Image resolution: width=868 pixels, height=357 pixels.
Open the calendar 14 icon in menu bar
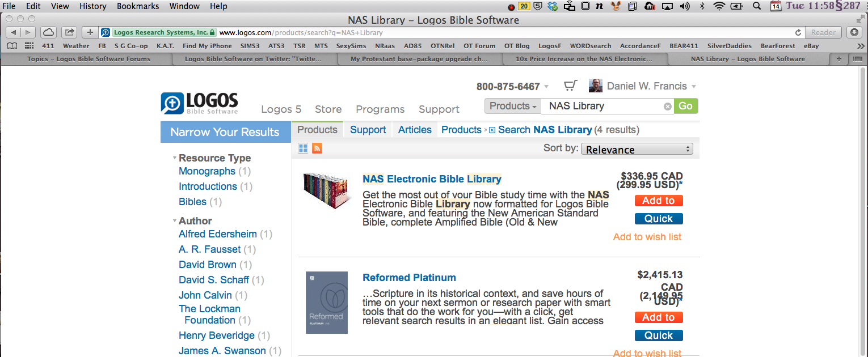(x=775, y=6)
